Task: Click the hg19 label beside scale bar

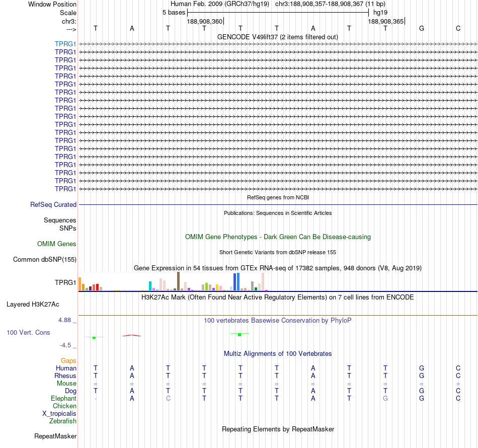Action: coord(380,13)
